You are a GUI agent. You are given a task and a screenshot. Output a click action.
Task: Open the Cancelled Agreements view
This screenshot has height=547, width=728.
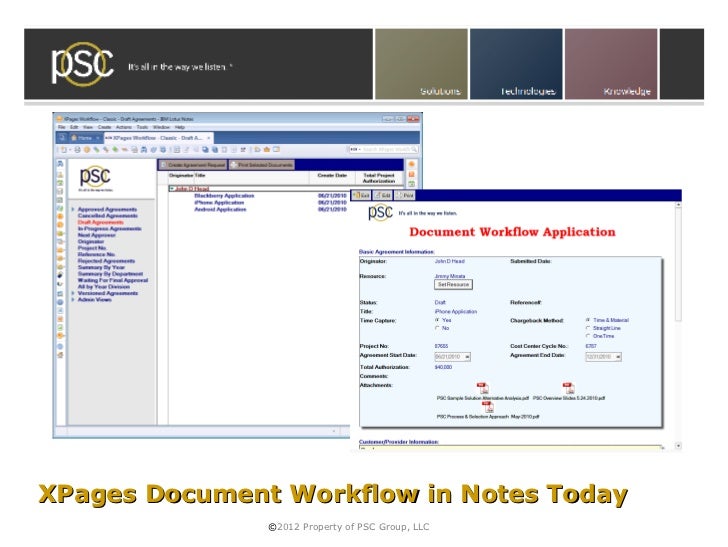point(107,216)
